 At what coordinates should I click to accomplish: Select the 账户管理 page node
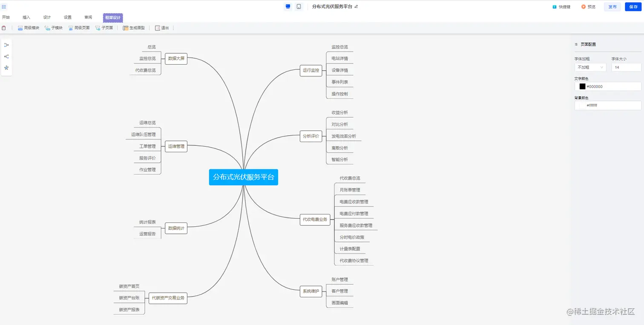point(340,279)
